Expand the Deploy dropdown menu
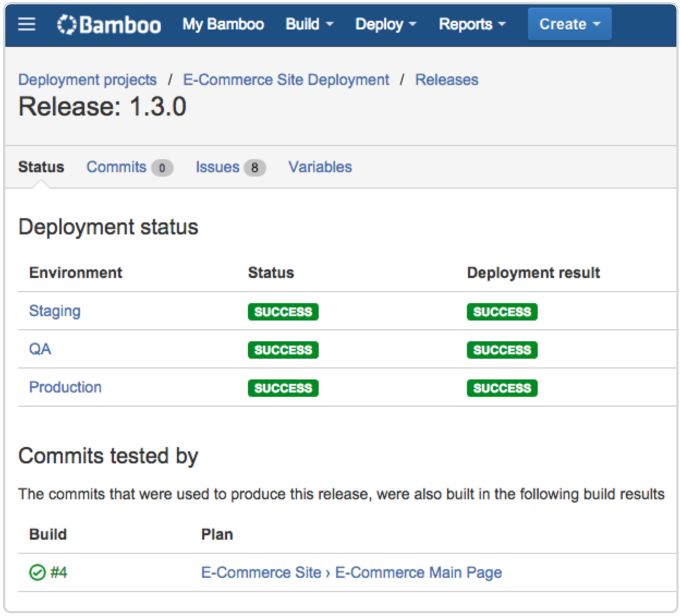The image size is (681, 616). tap(385, 25)
